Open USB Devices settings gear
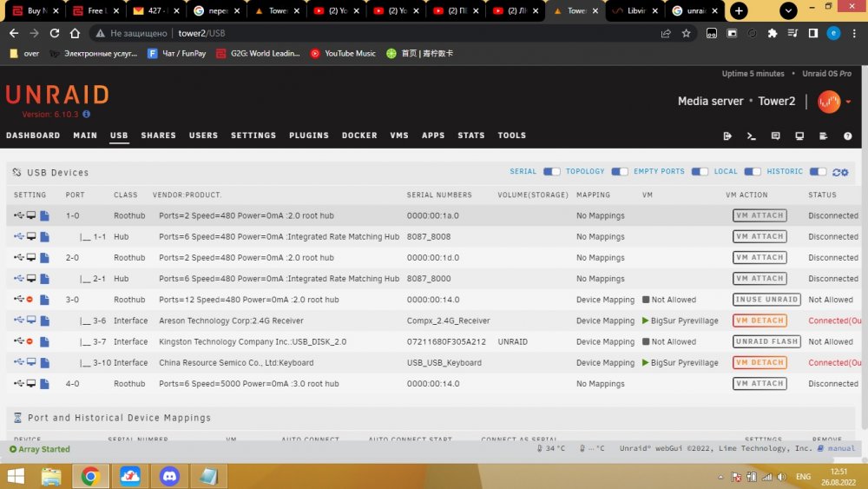The width and height of the screenshot is (868, 489). coord(845,172)
